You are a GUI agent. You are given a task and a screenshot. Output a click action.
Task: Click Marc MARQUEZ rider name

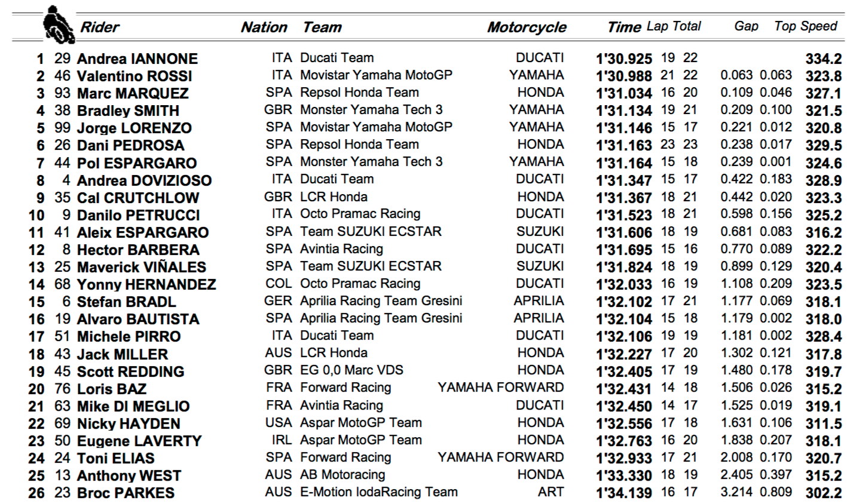(x=133, y=93)
